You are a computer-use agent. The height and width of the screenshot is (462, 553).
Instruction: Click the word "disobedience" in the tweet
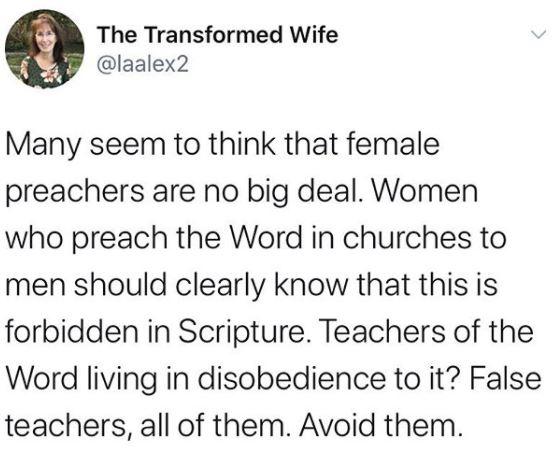pyautogui.click(x=292, y=378)
